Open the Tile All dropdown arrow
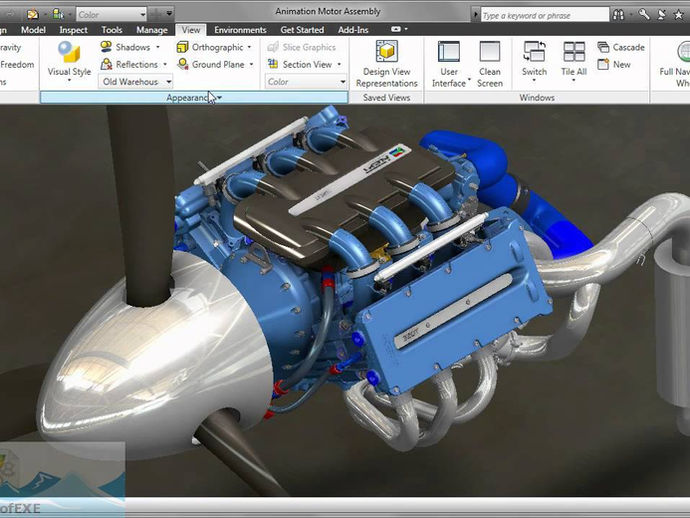Screen dimensions: 690x518 [574, 81]
